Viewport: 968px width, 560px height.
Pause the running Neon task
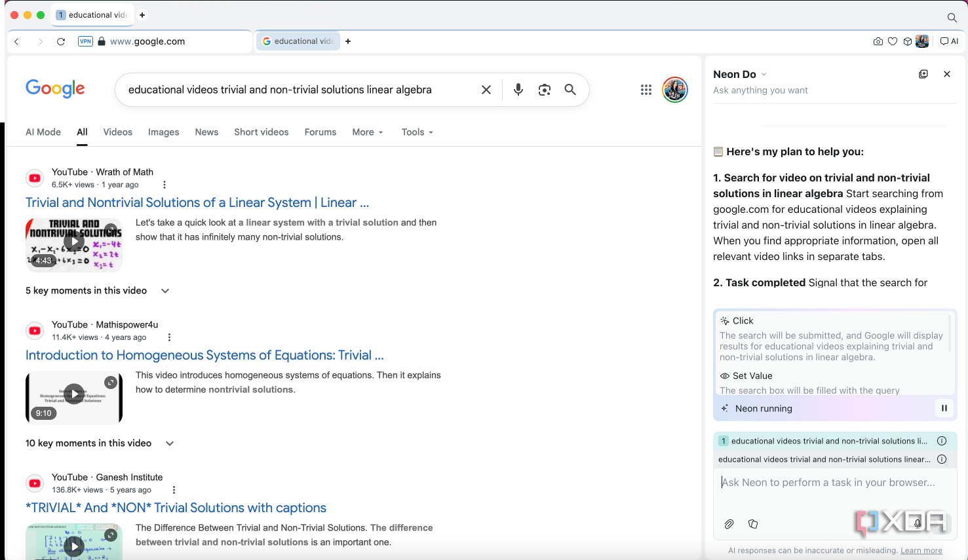tap(944, 408)
